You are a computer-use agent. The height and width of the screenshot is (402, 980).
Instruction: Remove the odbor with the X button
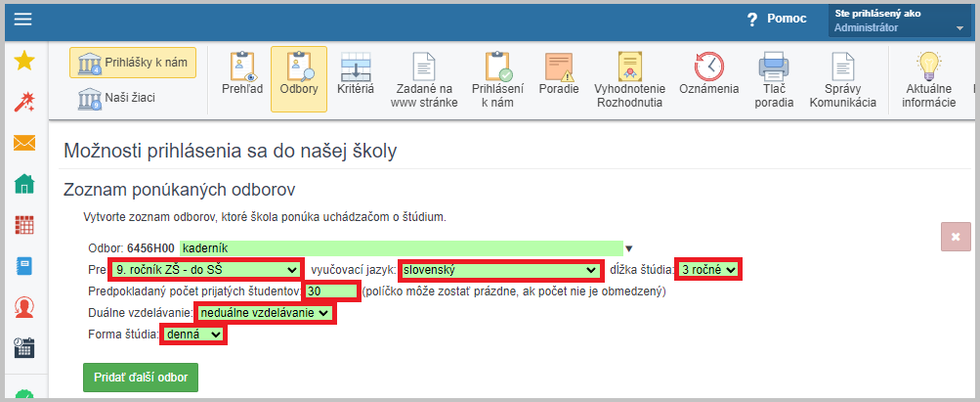pos(956,237)
